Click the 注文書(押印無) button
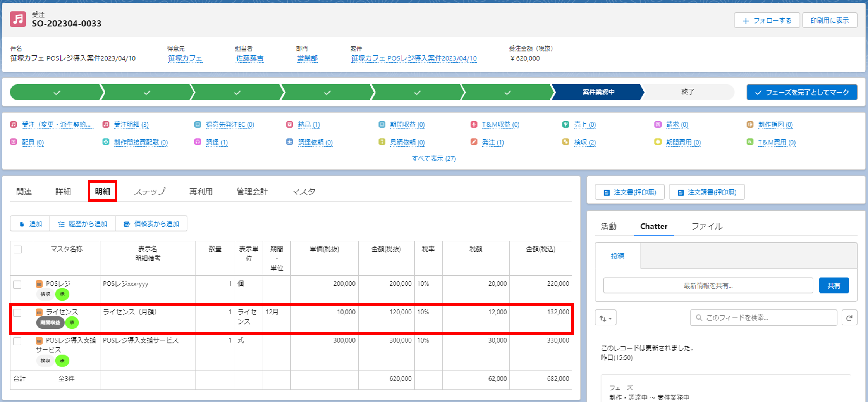This screenshot has height=402, width=868. 630,192
